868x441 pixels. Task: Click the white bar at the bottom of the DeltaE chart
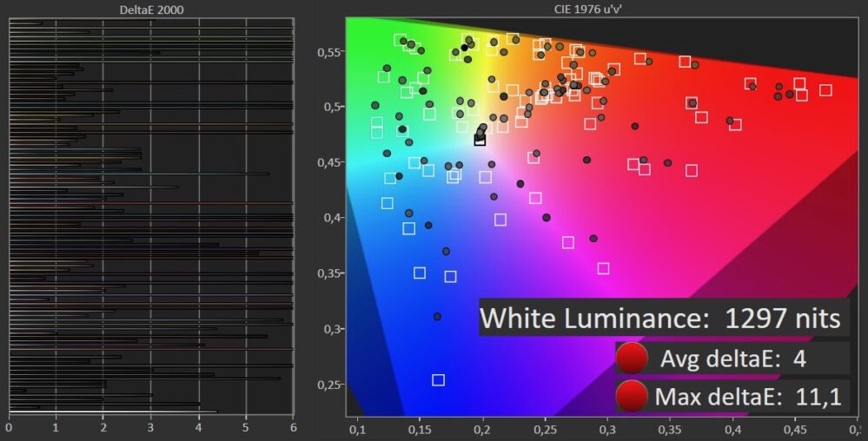coord(114,412)
